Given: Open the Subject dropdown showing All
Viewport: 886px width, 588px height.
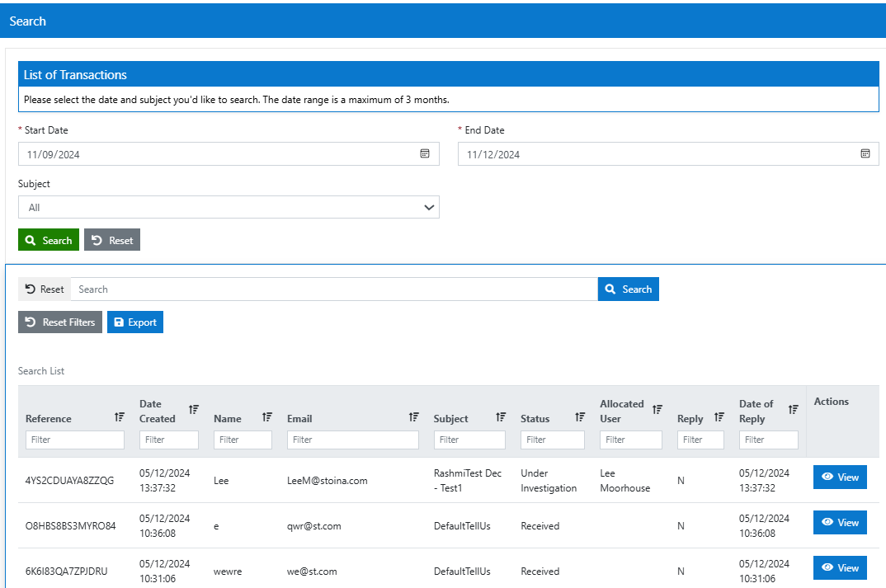Looking at the screenshot, I should click(x=229, y=207).
